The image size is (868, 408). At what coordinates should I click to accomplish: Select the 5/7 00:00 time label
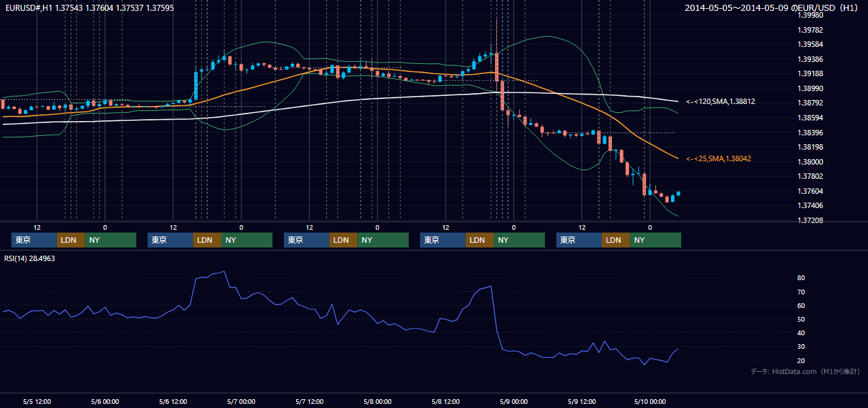[241, 401]
